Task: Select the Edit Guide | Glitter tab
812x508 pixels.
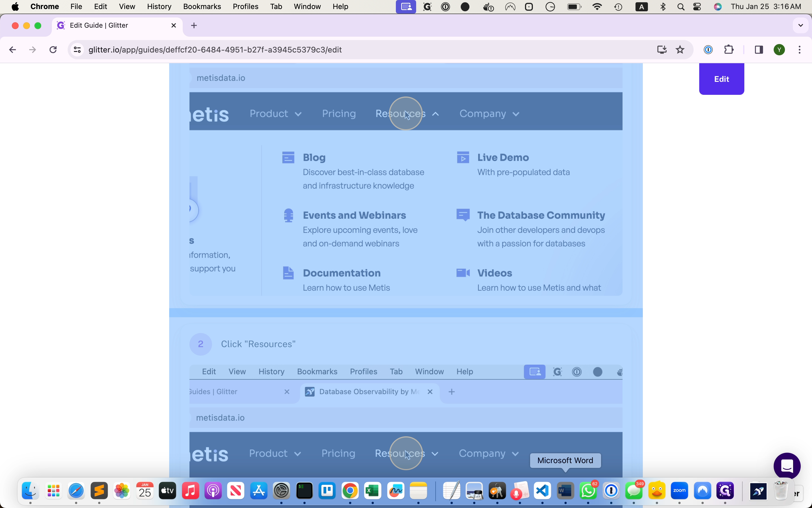Action: (118, 25)
